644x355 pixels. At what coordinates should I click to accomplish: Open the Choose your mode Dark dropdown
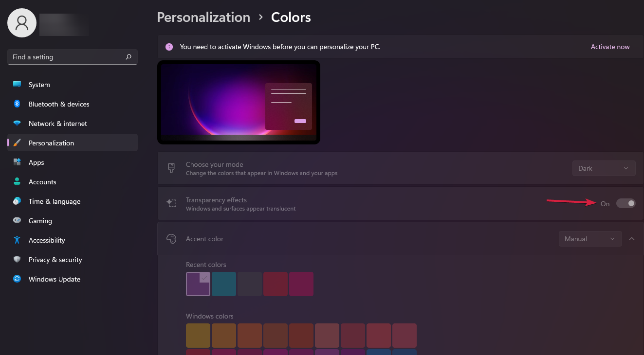pos(604,168)
